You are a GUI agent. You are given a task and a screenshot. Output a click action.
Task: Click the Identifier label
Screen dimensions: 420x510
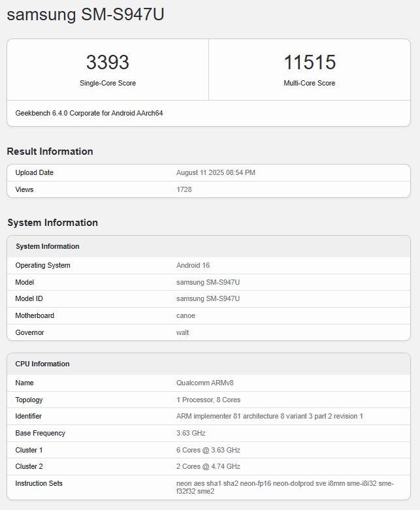click(x=28, y=417)
